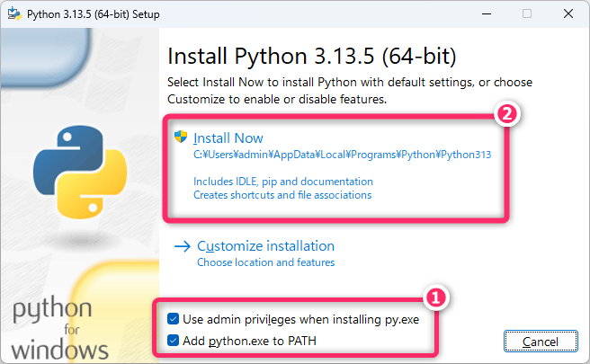Click the red number 2 annotation badge
The image size is (590, 364).
(x=506, y=115)
